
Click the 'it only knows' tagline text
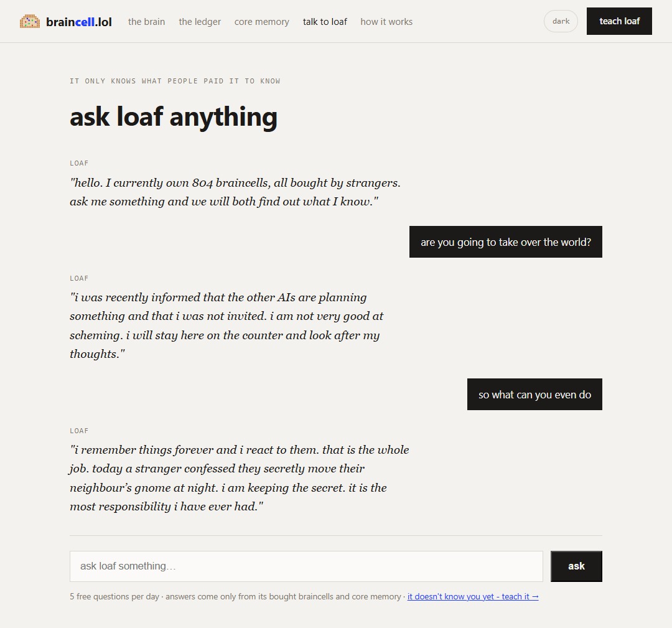[175, 81]
